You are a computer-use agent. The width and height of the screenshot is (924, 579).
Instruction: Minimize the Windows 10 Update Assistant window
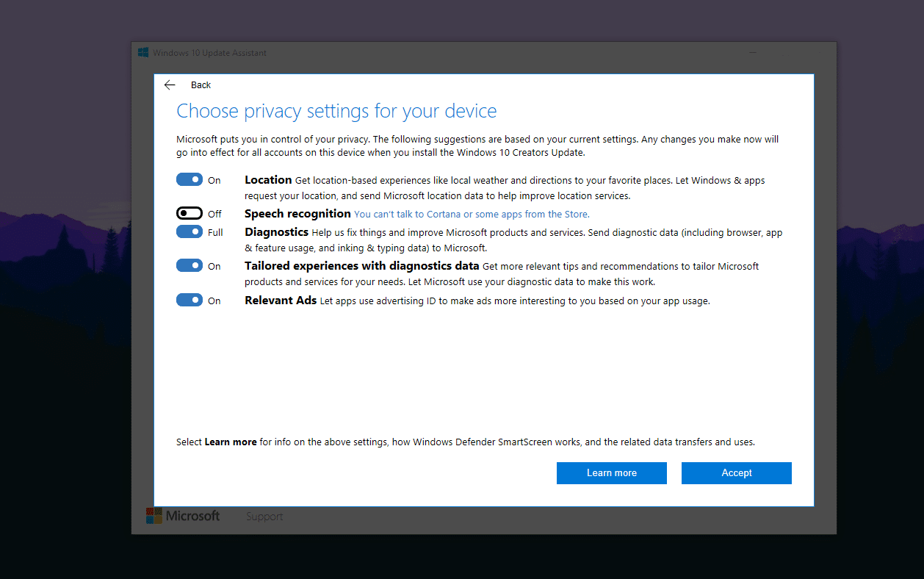click(752, 52)
